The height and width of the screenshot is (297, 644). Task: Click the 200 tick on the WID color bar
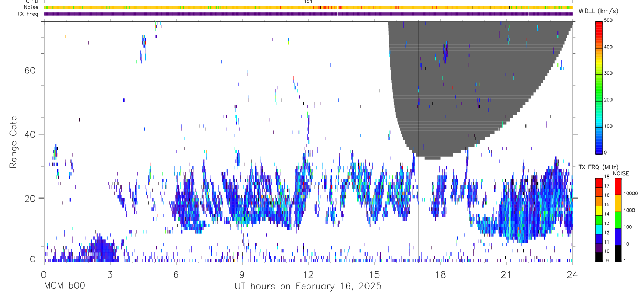point(608,100)
